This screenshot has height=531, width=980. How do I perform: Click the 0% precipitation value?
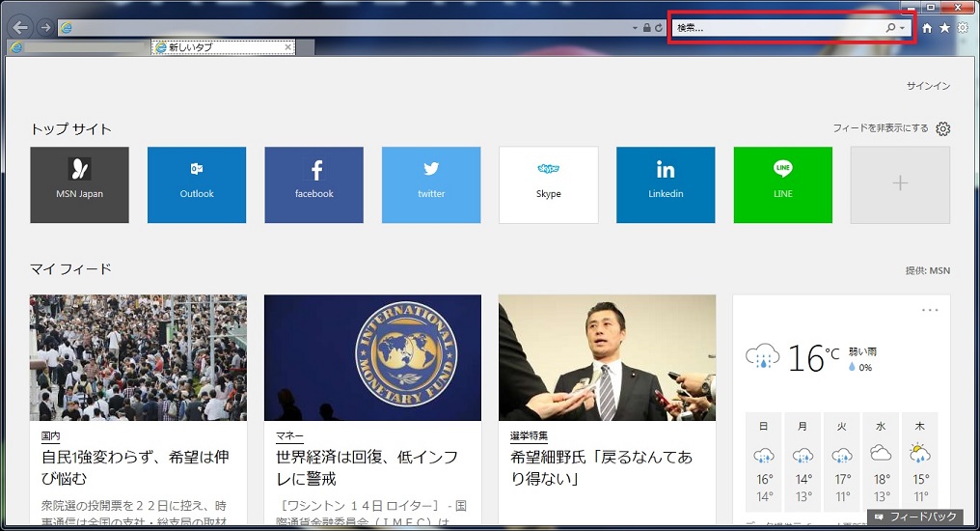[865, 368]
